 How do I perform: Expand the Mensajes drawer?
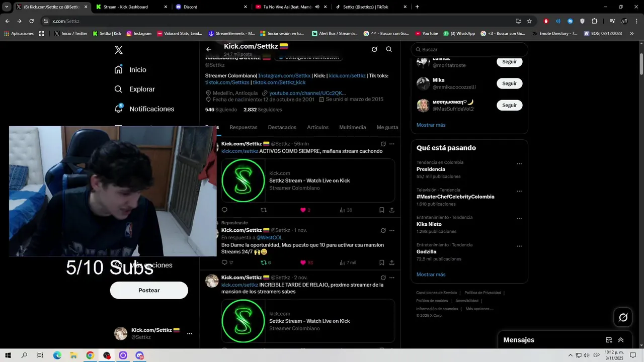pyautogui.click(x=621, y=340)
